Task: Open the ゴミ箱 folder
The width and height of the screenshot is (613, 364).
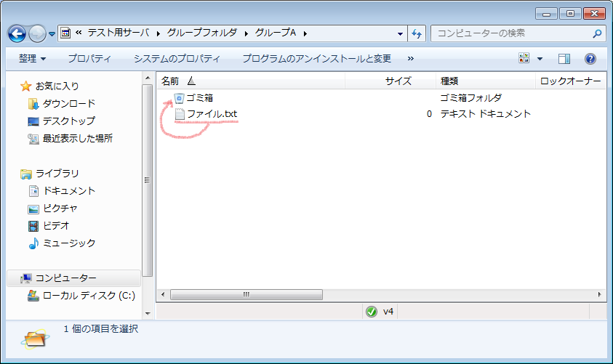Action: pos(199,97)
